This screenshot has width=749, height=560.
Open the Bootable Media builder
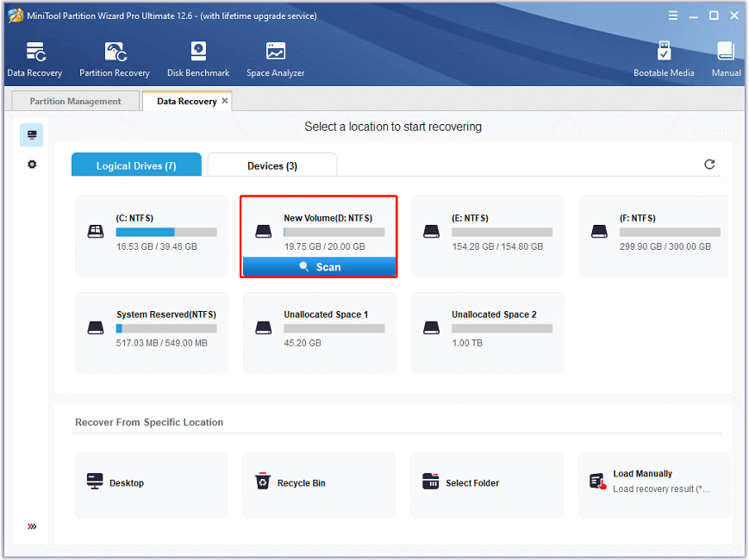(x=664, y=59)
